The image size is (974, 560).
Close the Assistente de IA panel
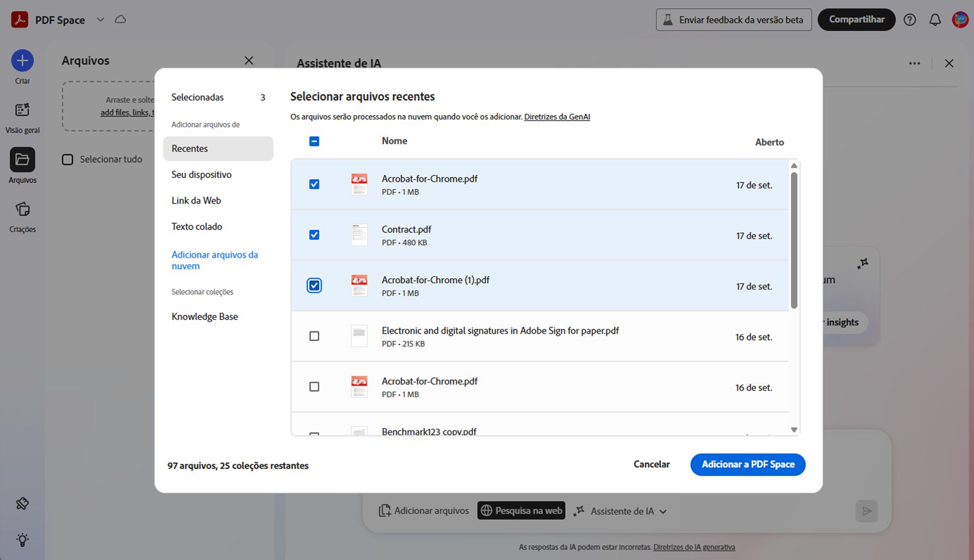949,63
